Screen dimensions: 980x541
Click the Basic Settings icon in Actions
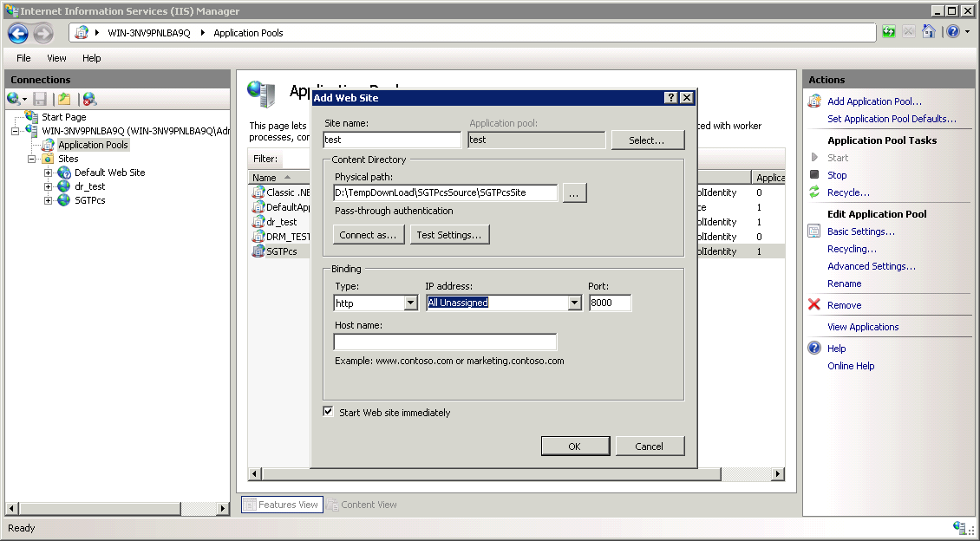point(813,231)
